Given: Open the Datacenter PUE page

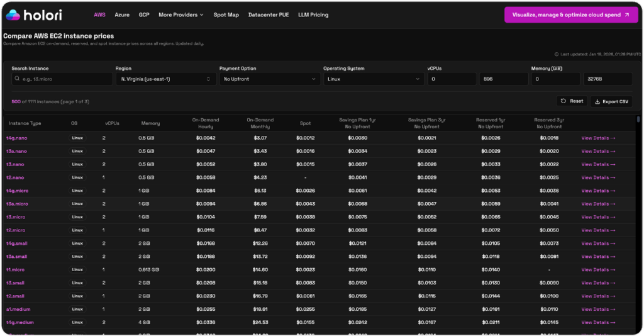Looking at the screenshot, I should tap(268, 15).
